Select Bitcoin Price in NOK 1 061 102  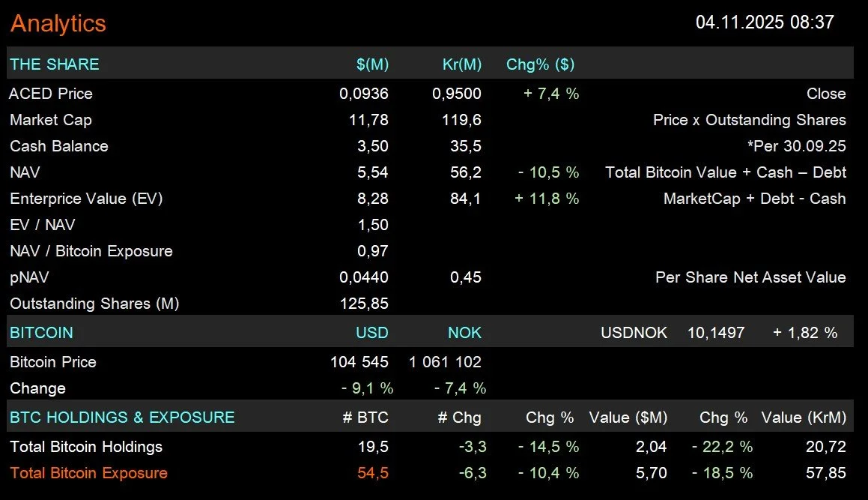coord(445,362)
